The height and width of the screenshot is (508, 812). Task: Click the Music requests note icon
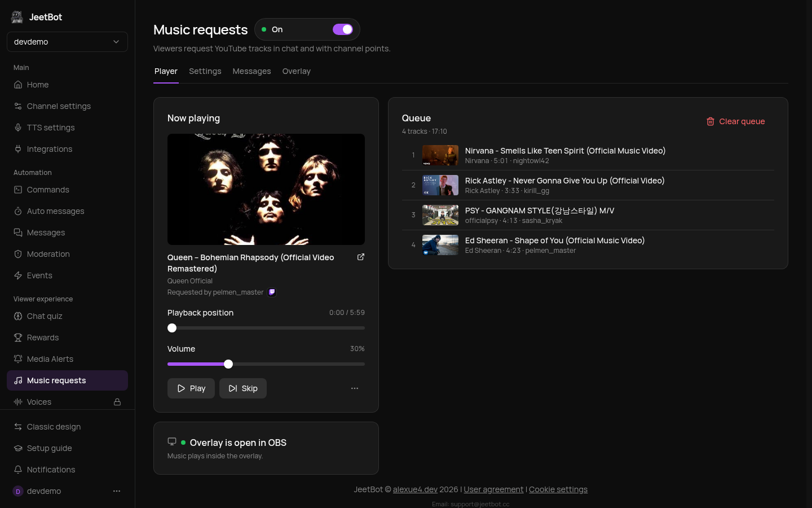pyautogui.click(x=18, y=380)
